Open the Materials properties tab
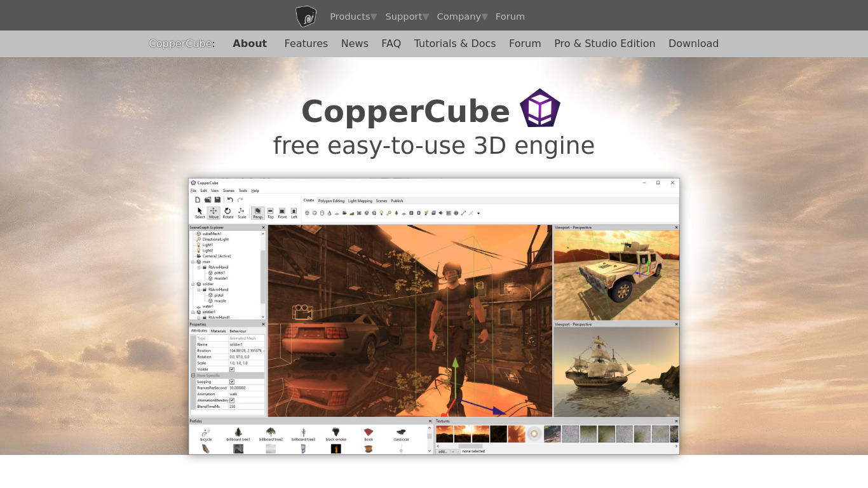 219,331
